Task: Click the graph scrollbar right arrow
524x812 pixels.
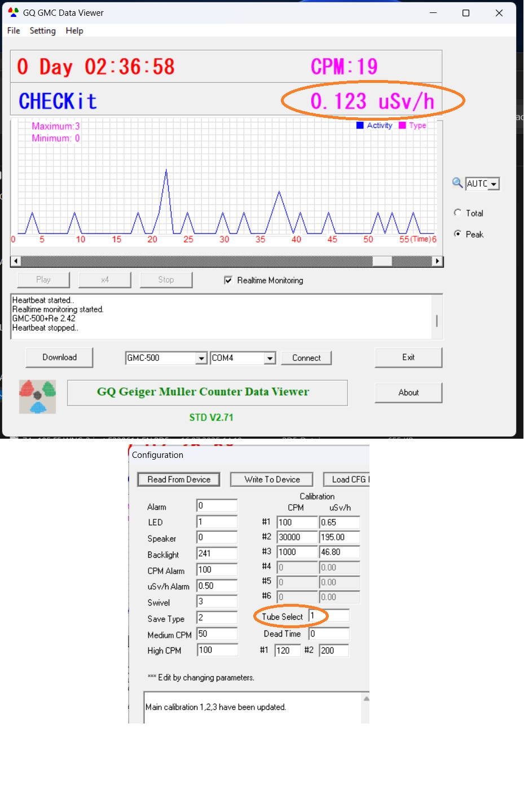Action: pos(437,261)
